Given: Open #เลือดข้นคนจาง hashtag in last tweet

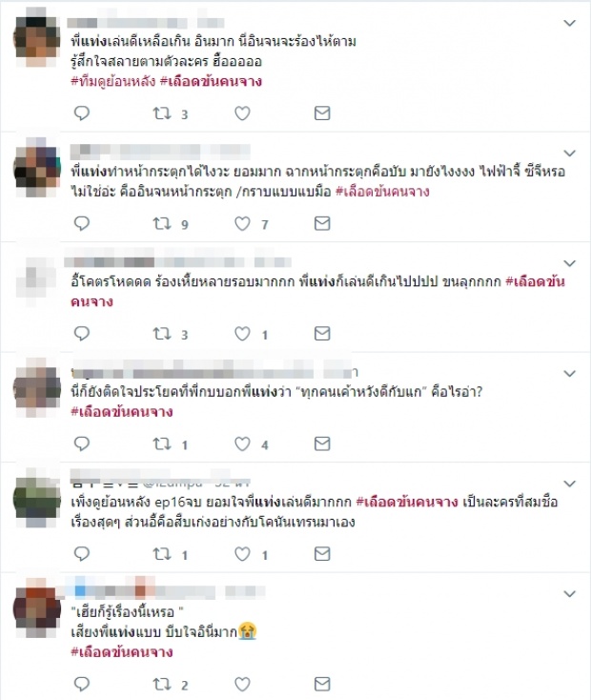Looking at the screenshot, I should pyautogui.click(x=122, y=652).
